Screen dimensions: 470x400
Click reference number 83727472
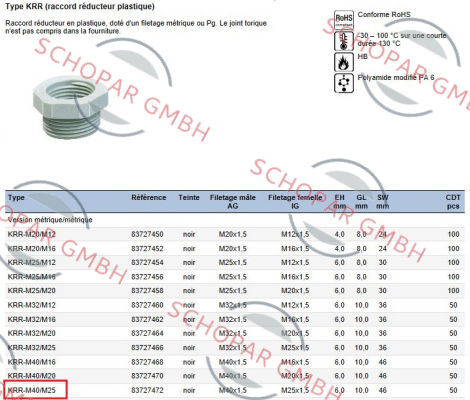[x=147, y=390]
